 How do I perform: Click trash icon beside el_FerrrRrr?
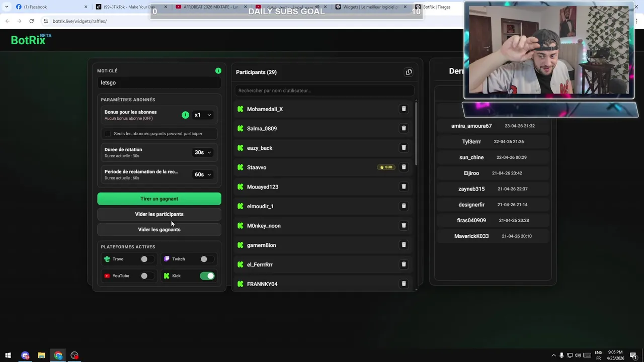click(x=404, y=264)
